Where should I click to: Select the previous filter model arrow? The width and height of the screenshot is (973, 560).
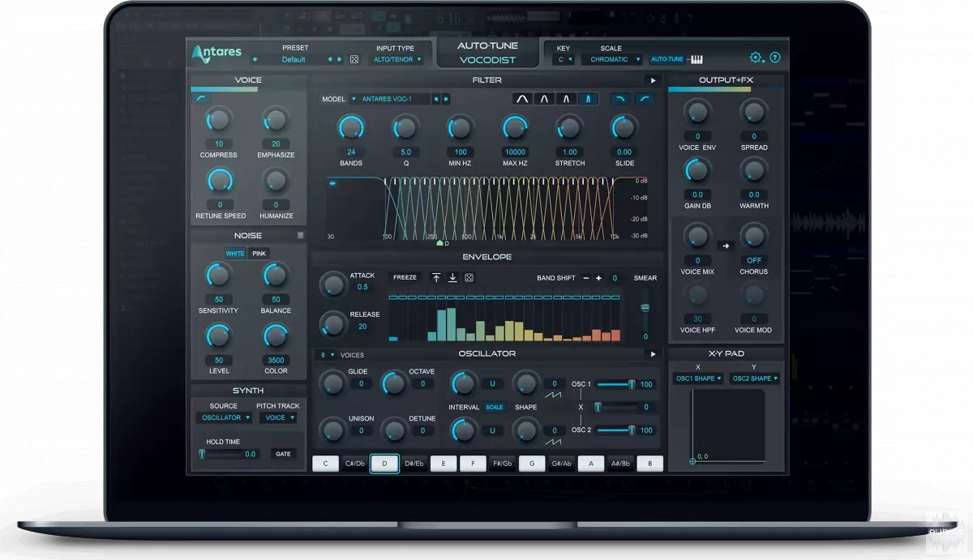click(x=436, y=99)
